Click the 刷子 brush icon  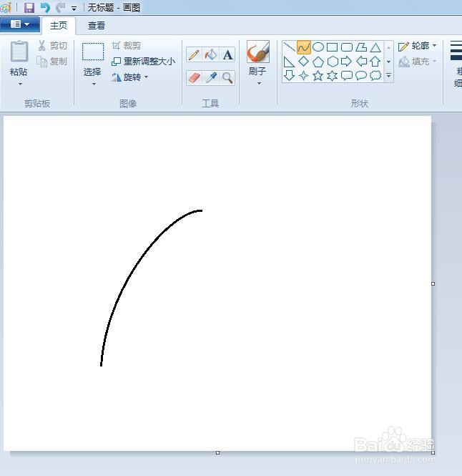[x=258, y=52]
